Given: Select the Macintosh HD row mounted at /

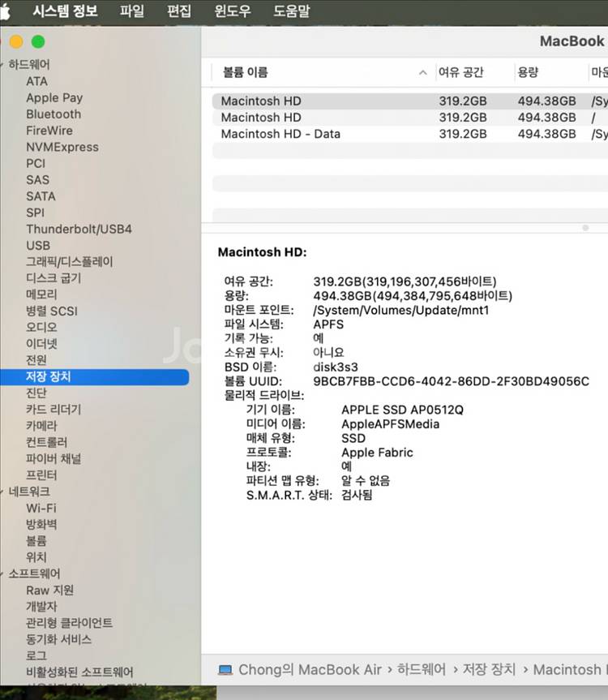Looking at the screenshot, I should pos(410,118).
